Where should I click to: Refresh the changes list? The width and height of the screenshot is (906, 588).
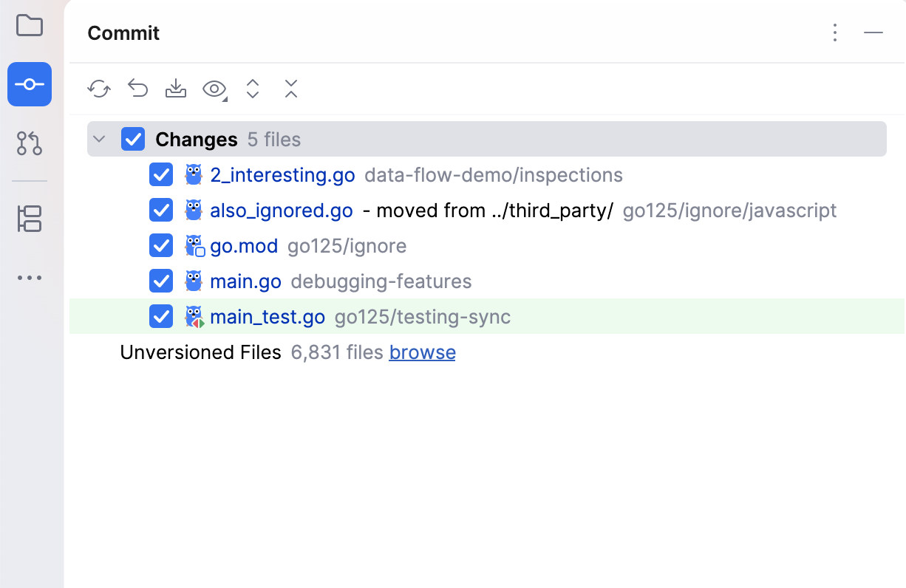point(98,89)
